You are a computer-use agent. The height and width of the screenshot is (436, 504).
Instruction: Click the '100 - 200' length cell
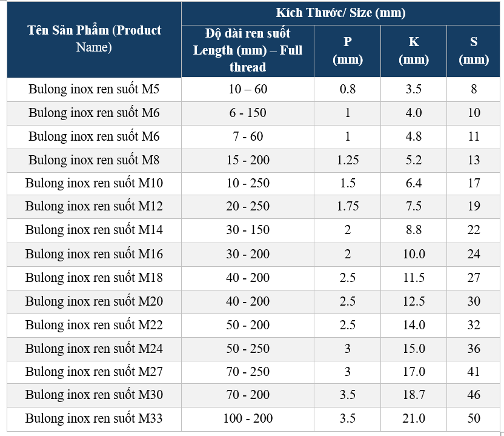point(248,418)
